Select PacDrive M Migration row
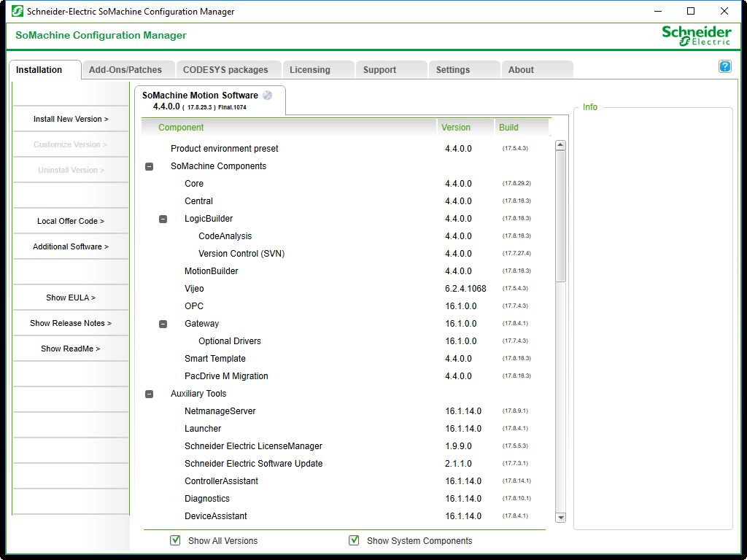This screenshot has width=747, height=560. [x=347, y=376]
